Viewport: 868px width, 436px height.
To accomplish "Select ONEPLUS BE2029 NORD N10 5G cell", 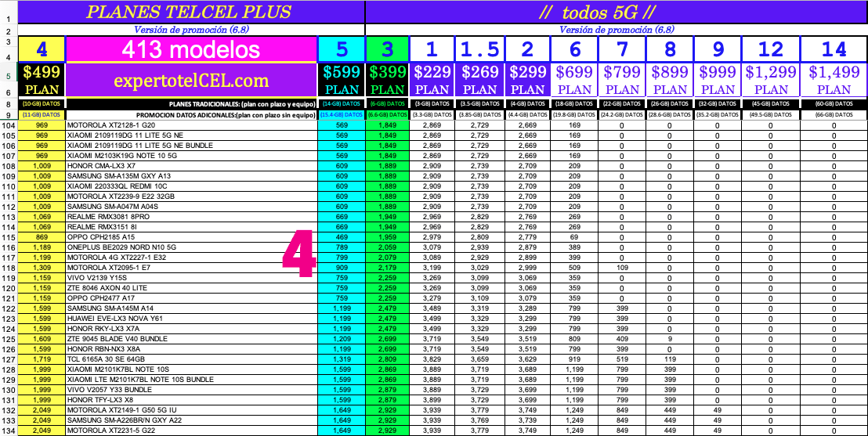I will (x=191, y=247).
